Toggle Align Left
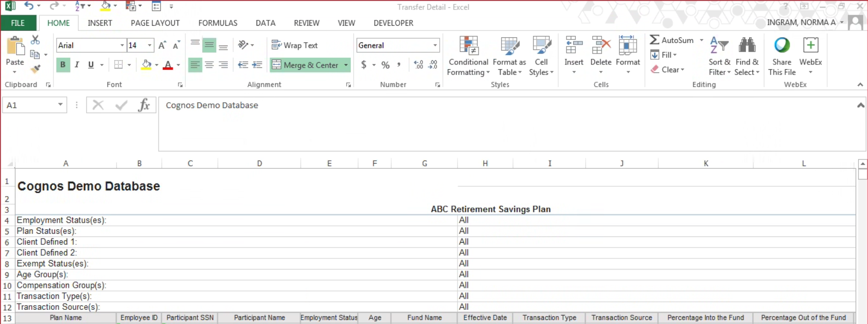 195,65
